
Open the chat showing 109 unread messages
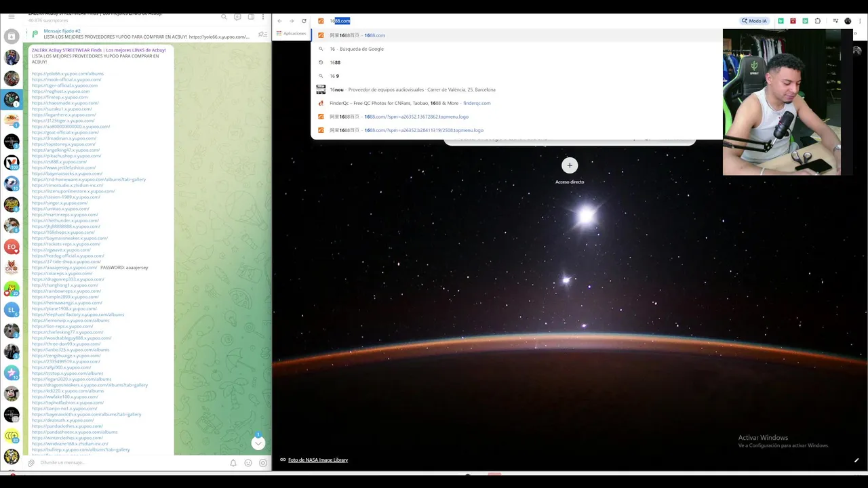point(12,162)
